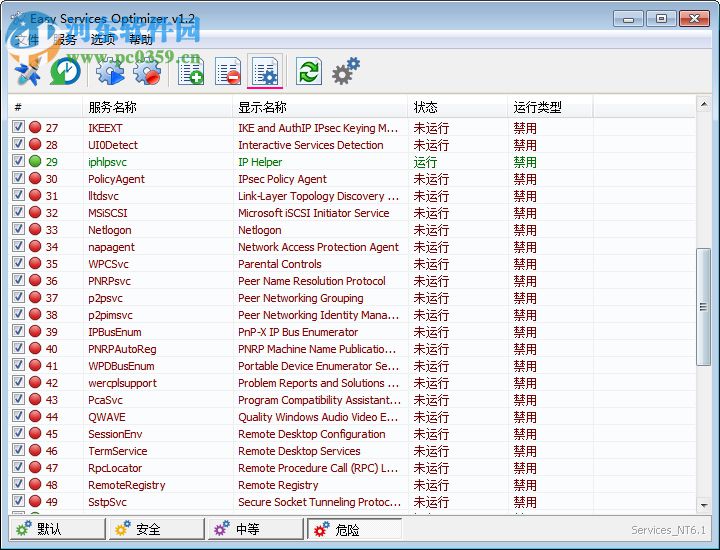720x550 pixels.
Task: Click 'Parental Controls' display name
Action: [280, 264]
